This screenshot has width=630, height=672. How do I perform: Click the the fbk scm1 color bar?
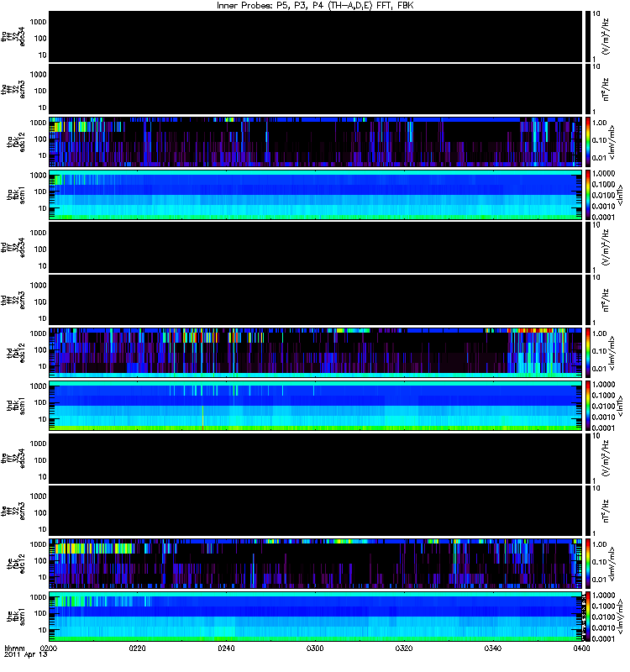pos(589,617)
